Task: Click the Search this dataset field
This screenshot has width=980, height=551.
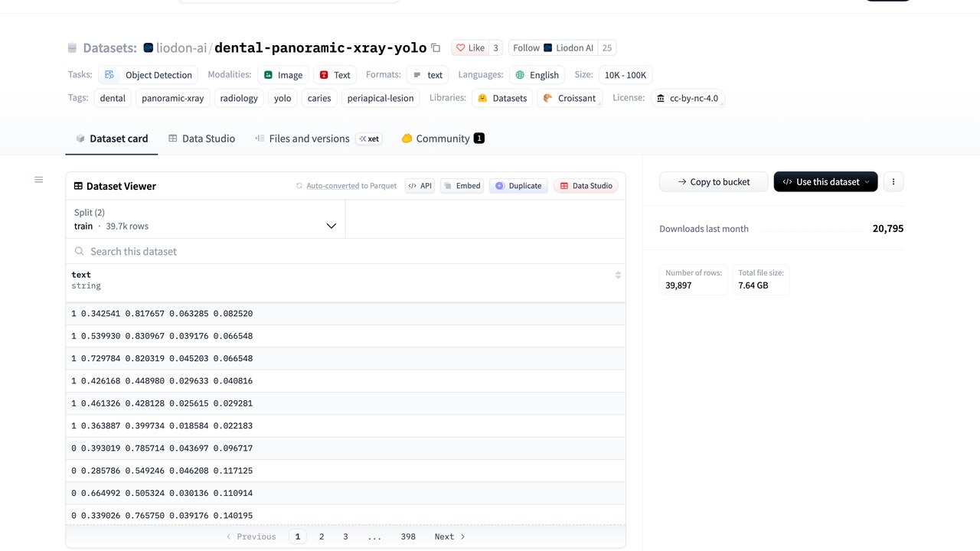Action: coord(345,251)
